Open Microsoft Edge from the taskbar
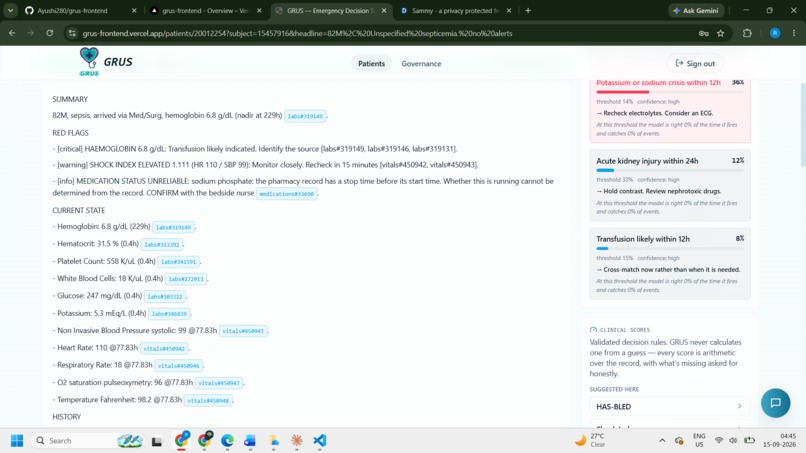Image resolution: width=806 pixels, height=453 pixels. pos(227,441)
